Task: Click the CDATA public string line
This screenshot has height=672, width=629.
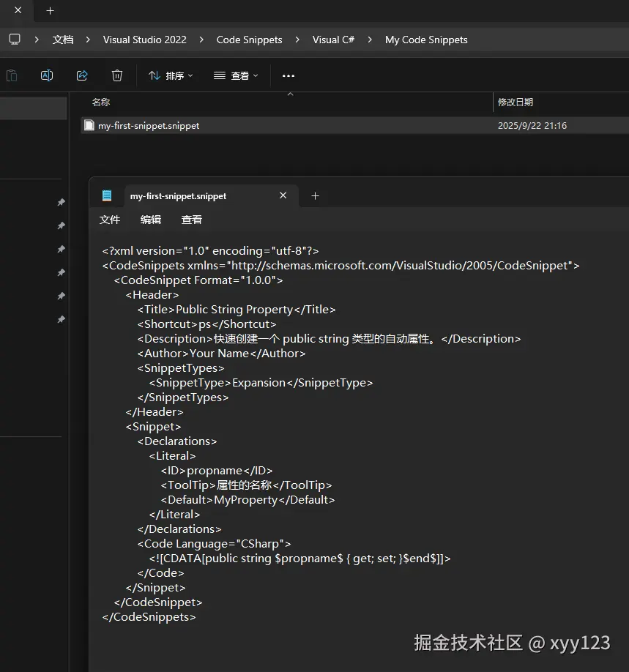Action: pos(299,559)
